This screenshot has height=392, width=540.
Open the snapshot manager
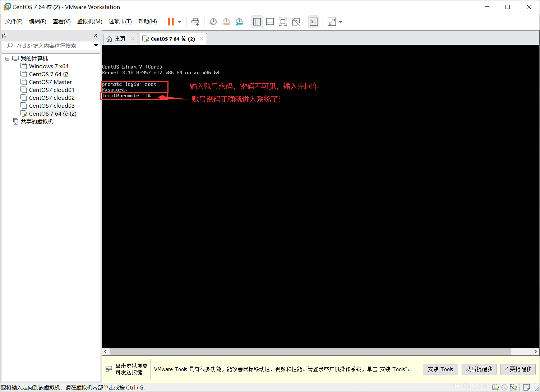239,22
